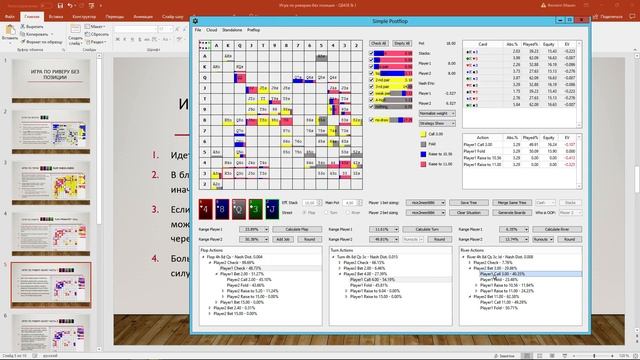Open the Preflop menu in Simple Postflop

253,30
